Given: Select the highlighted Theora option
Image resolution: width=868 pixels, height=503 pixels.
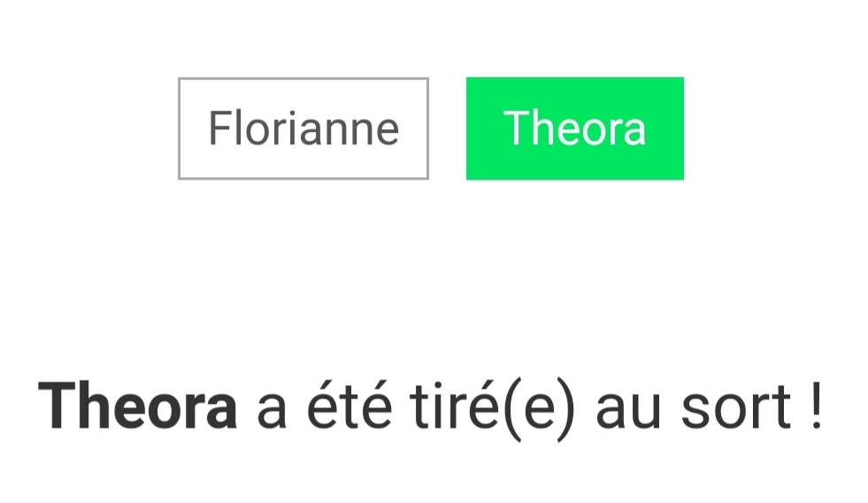Looking at the screenshot, I should (574, 129).
